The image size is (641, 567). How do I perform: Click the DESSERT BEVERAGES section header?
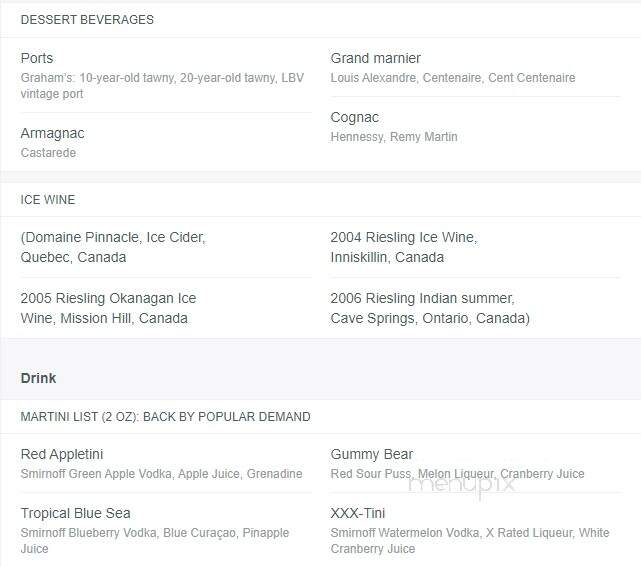tap(87, 20)
